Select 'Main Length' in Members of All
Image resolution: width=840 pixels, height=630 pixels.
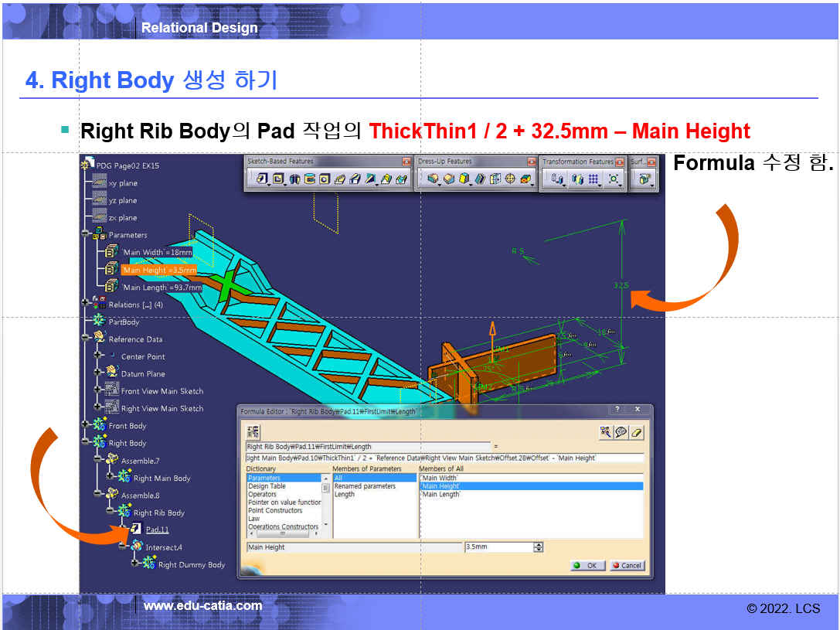point(440,495)
